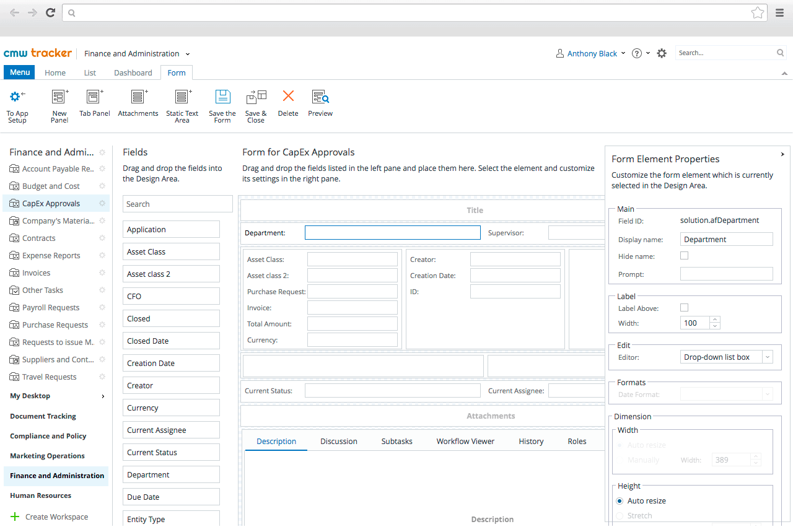Viewport: 793px width, 532px height.
Task: Select Auto resize height radio button
Action: pyautogui.click(x=620, y=500)
